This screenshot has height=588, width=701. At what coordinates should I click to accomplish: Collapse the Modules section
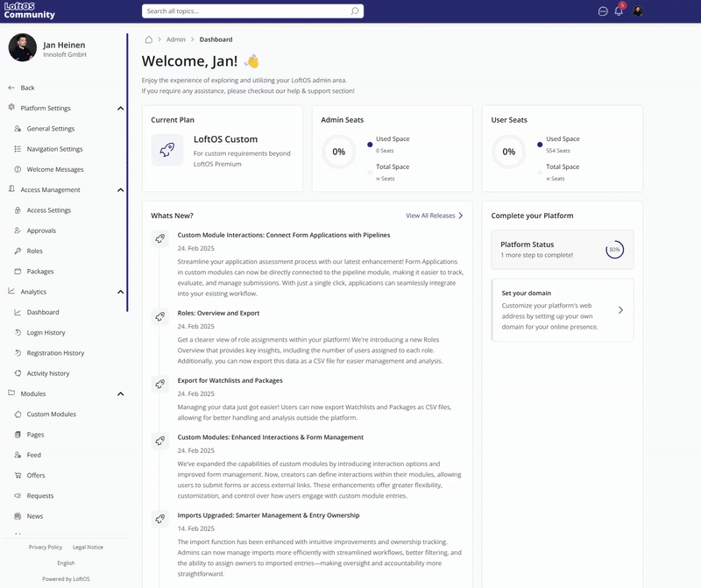[120, 394]
